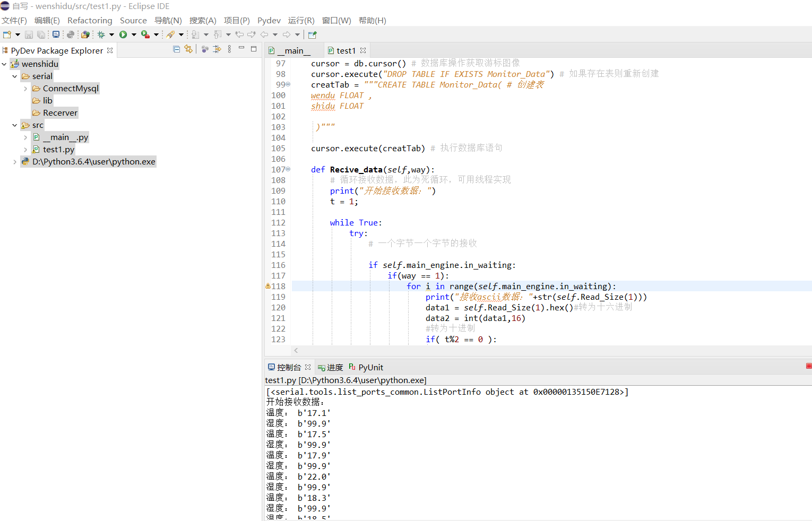Expand the __main__.py tree node

(25, 137)
